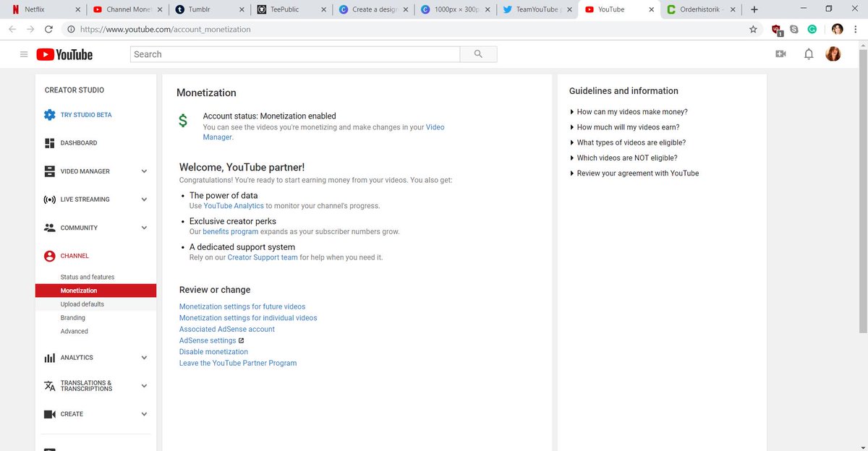Expand the Video Manager section
Viewport: 868px width, 451px height.
pyautogui.click(x=144, y=171)
